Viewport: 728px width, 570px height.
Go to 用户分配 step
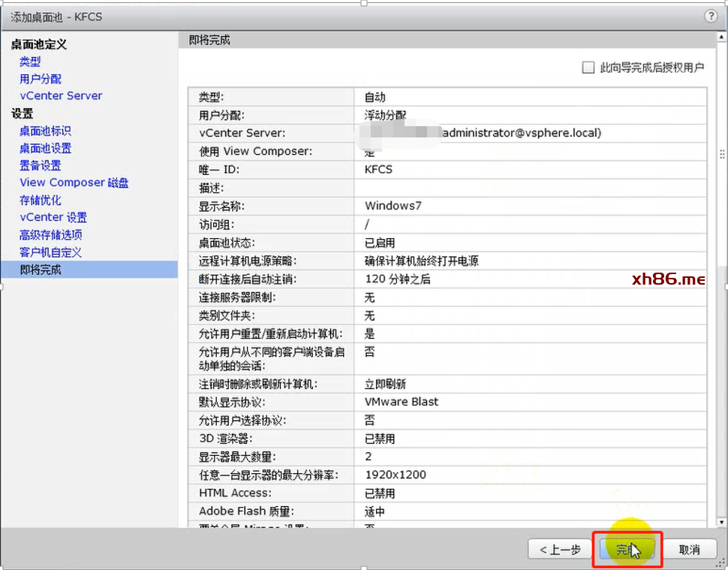pyautogui.click(x=41, y=79)
